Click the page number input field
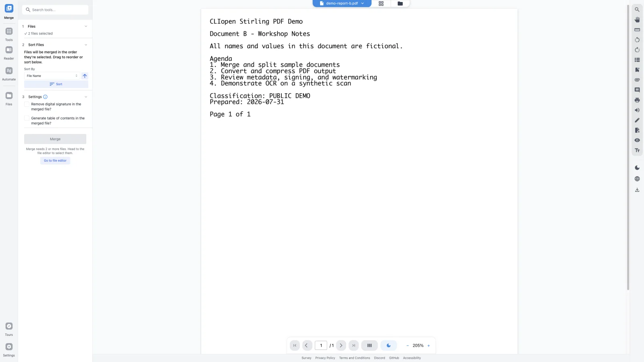Screen dimensions: 644x362 point(321,346)
